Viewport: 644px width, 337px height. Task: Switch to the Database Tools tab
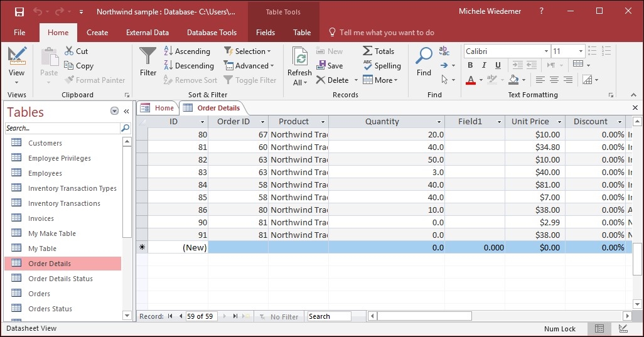(212, 33)
